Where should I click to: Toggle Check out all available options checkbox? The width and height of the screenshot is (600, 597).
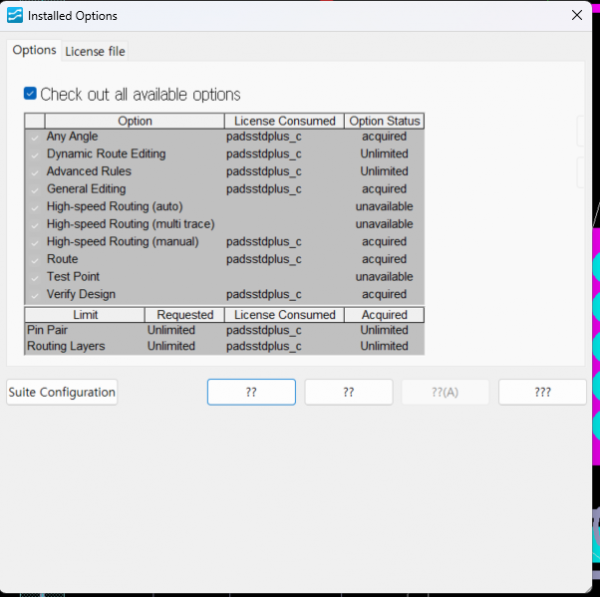click(31, 94)
